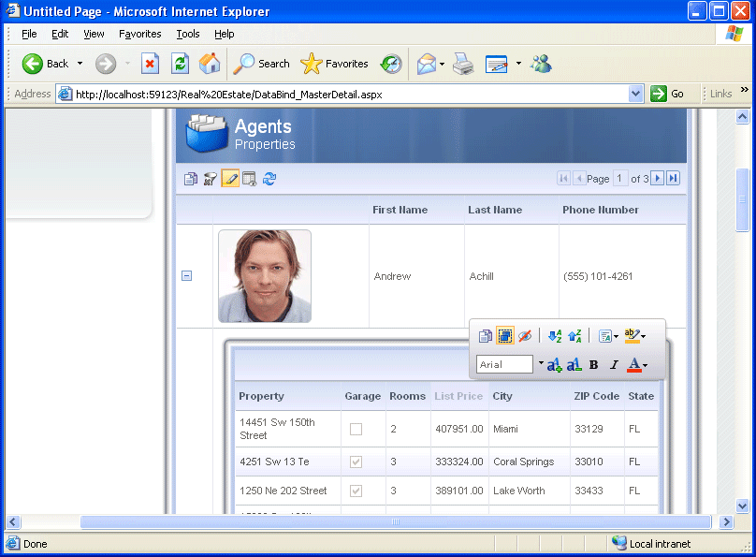Open the Messenger people icon
The image size is (756, 557).
(542, 64)
